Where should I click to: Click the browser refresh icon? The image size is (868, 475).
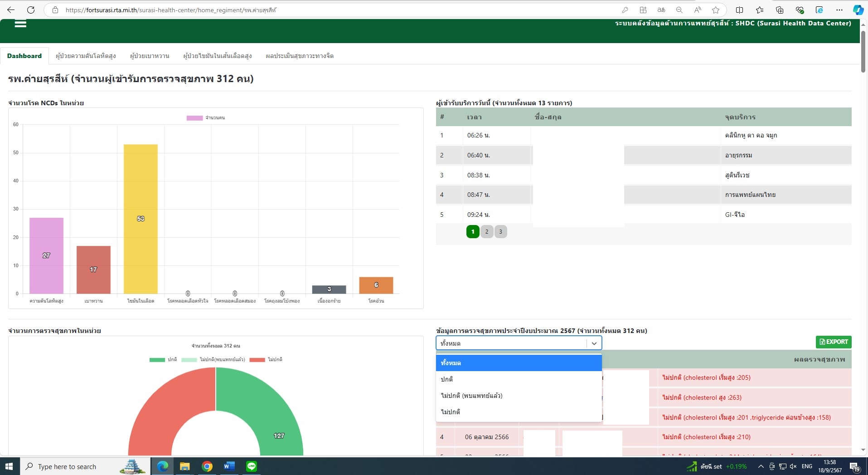tap(31, 10)
